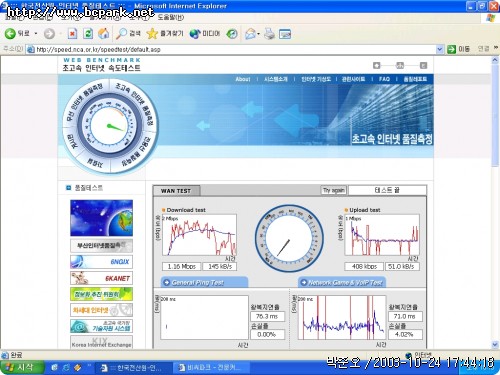
Task: Click the Search magnifier icon
Action: tap(121, 33)
